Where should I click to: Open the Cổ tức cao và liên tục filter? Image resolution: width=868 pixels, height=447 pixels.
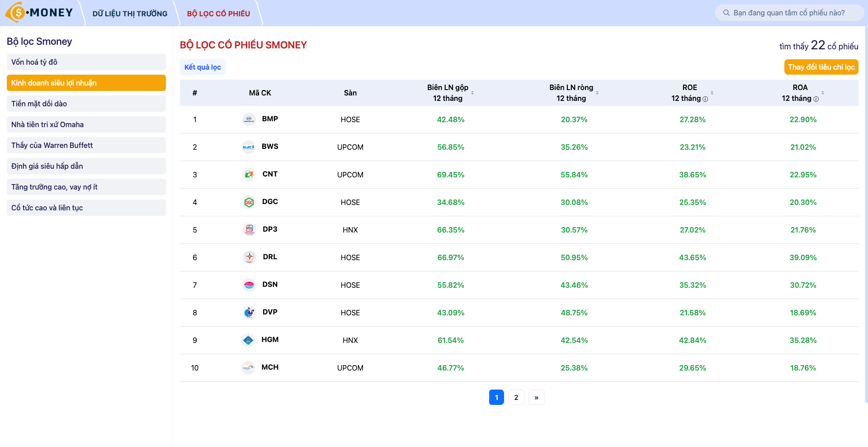tap(86, 207)
